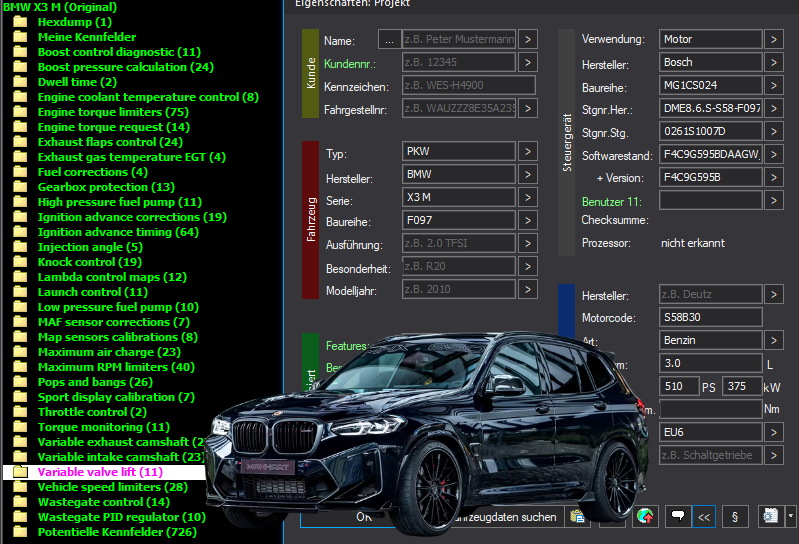Click folder icon beside Hexdump (1)
The image size is (799, 544).
pyautogui.click(x=20, y=22)
